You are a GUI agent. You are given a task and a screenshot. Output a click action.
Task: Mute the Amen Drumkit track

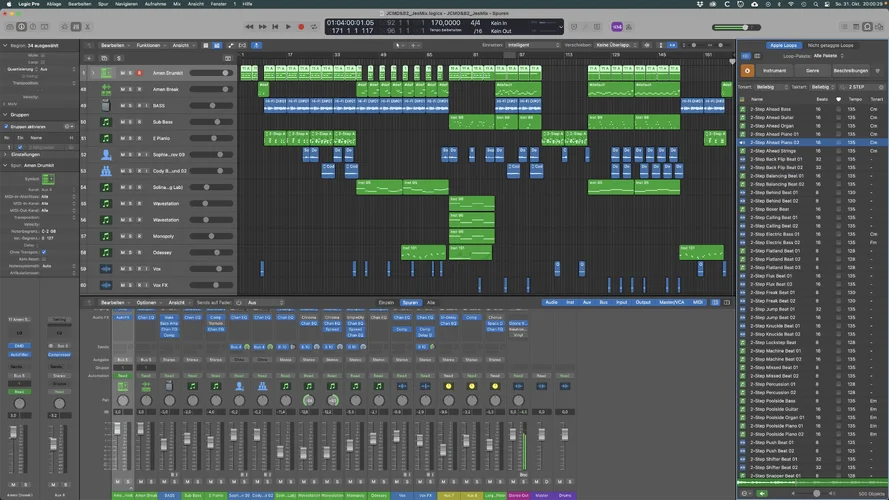click(123, 73)
